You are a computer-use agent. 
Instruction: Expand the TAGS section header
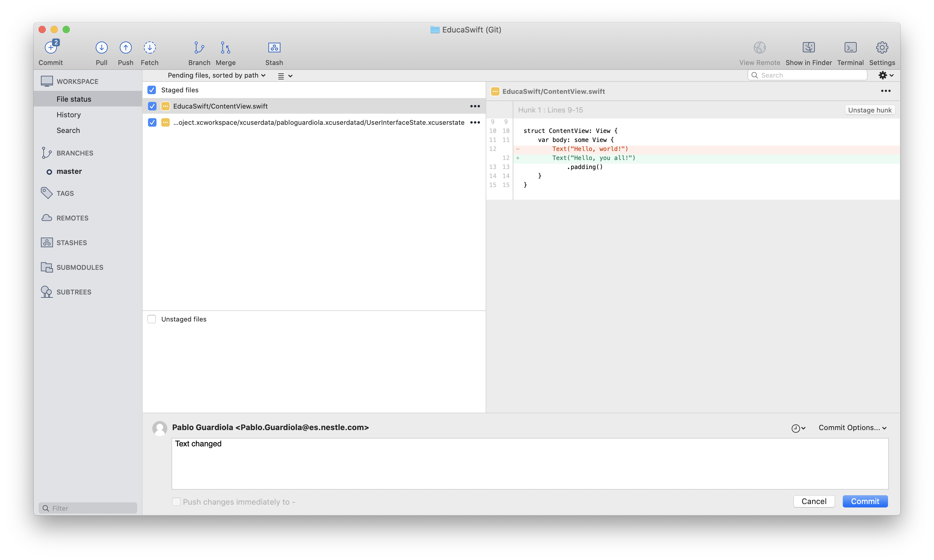(x=65, y=193)
